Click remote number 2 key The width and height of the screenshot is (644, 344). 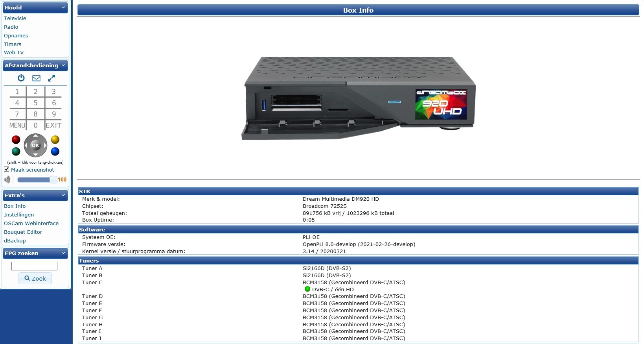click(35, 92)
